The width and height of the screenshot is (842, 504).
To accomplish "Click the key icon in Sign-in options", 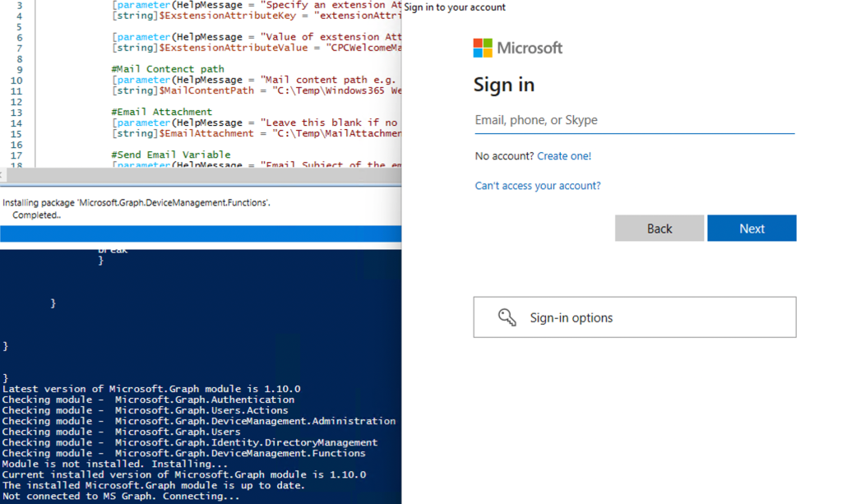I will pyautogui.click(x=507, y=317).
